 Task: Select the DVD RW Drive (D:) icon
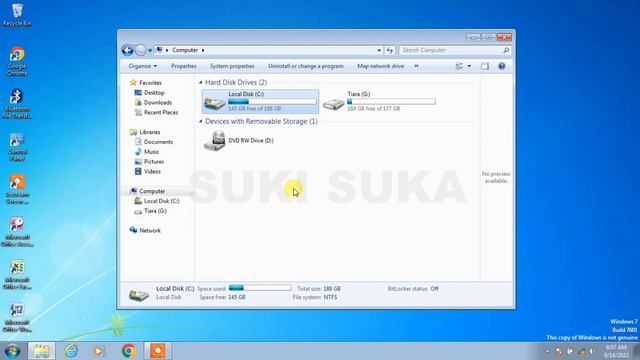214,141
